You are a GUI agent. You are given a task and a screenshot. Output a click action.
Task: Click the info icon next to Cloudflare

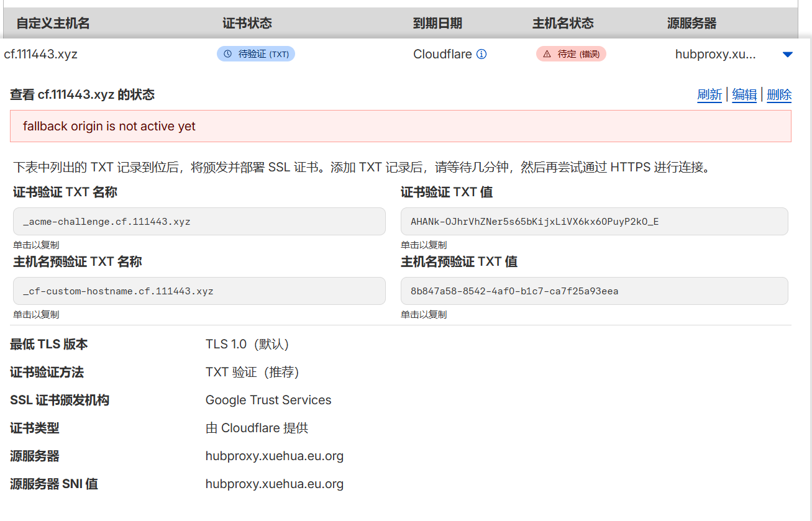coord(481,54)
